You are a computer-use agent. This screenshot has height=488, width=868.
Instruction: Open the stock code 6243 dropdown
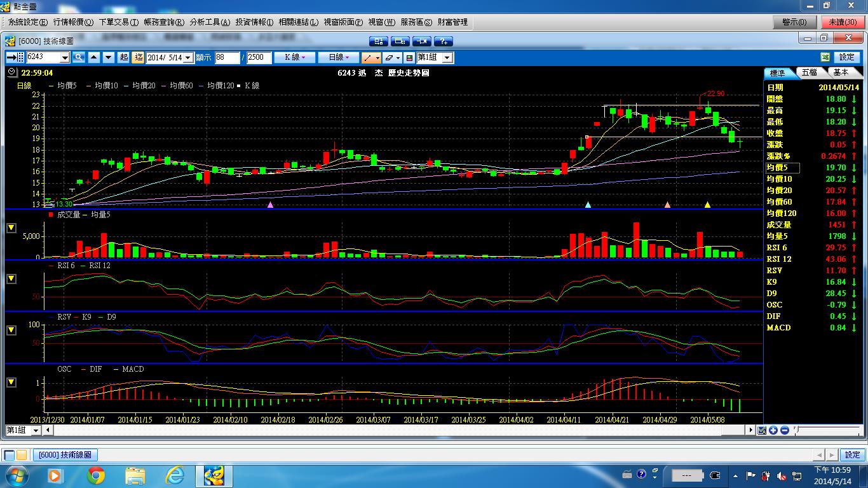pyautogui.click(x=65, y=58)
